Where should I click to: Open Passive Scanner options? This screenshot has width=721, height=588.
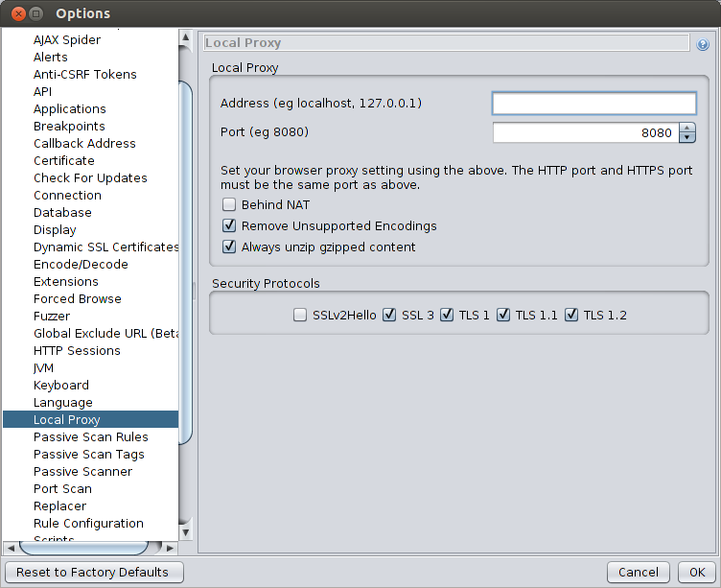tap(82, 471)
